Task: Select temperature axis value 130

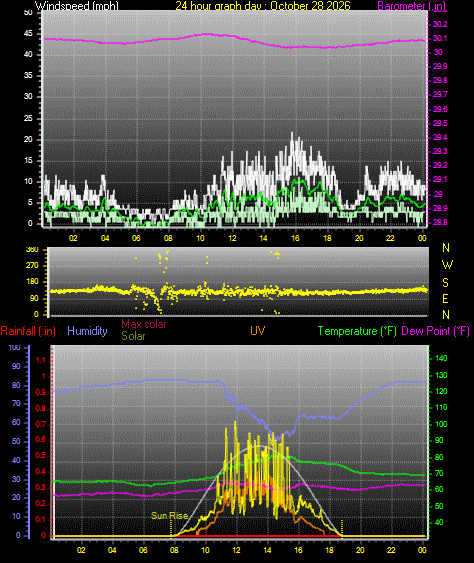Action: coord(441,375)
